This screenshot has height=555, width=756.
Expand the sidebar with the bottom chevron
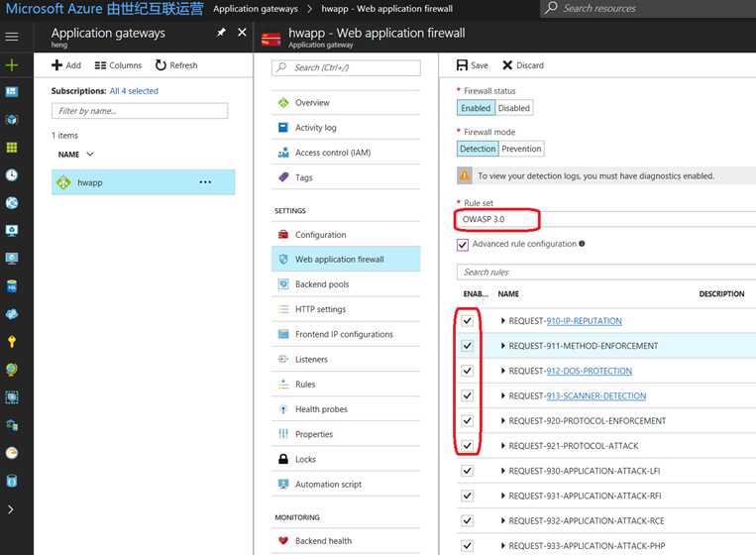tap(11, 509)
